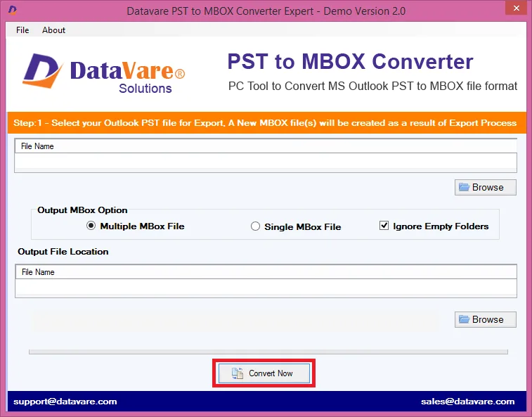The height and width of the screenshot is (417, 532).
Task: Open the About menu
Action: 53,30
